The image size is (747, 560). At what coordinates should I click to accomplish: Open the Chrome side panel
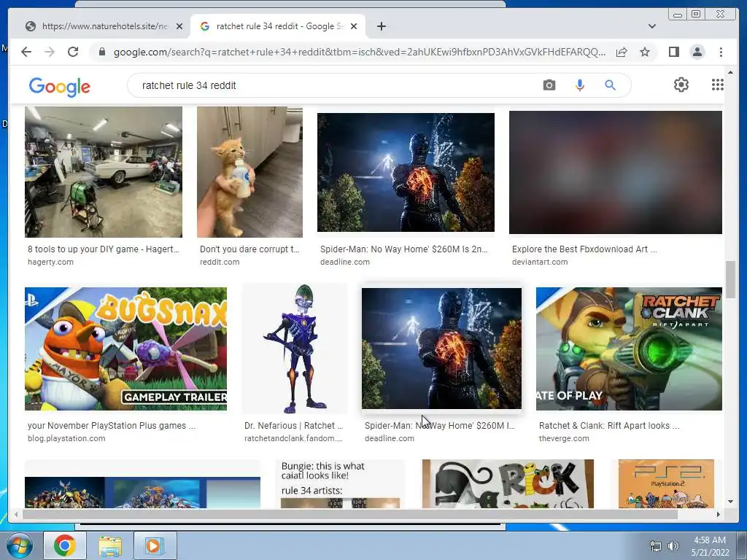pos(673,52)
